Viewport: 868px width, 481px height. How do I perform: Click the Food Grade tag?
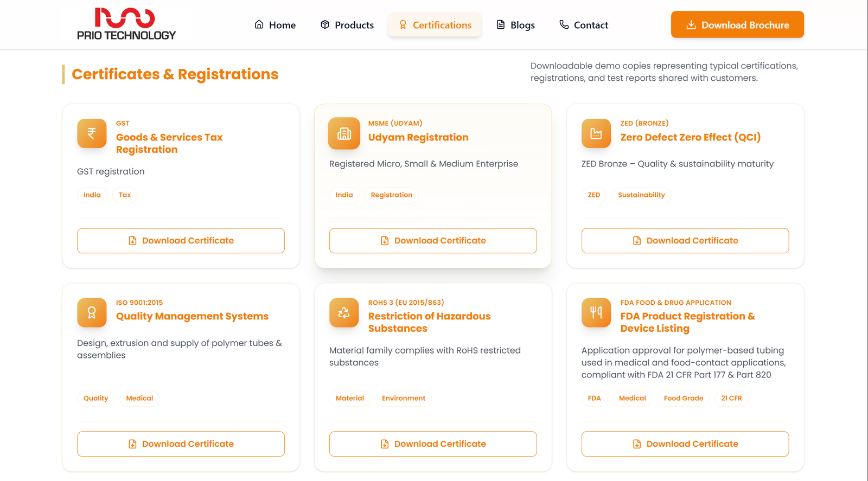coord(683,399)
